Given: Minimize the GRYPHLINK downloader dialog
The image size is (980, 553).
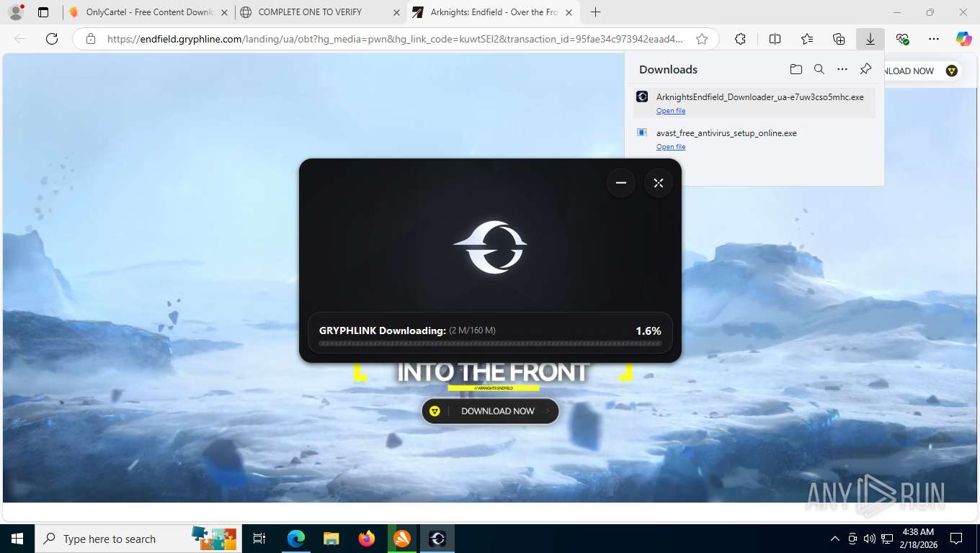Looking at the screenshot, I should tap(621, 183).
